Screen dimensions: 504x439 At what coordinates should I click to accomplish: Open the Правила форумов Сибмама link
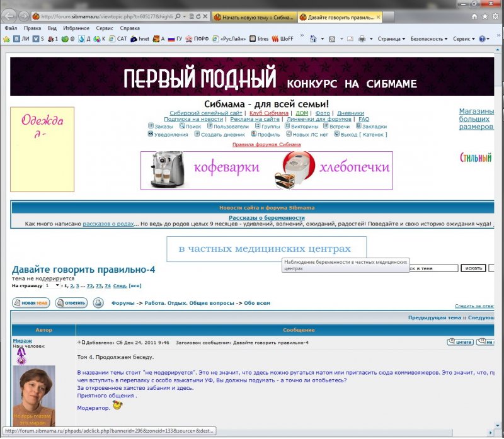(266, 145)
